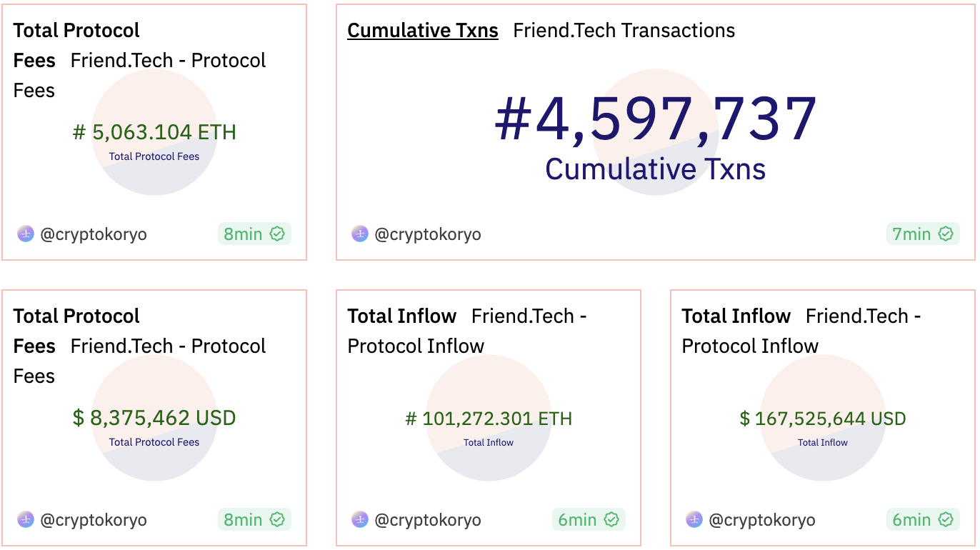
Task: Click the verified badge next to 7min
Action: (x=946, y=234)
